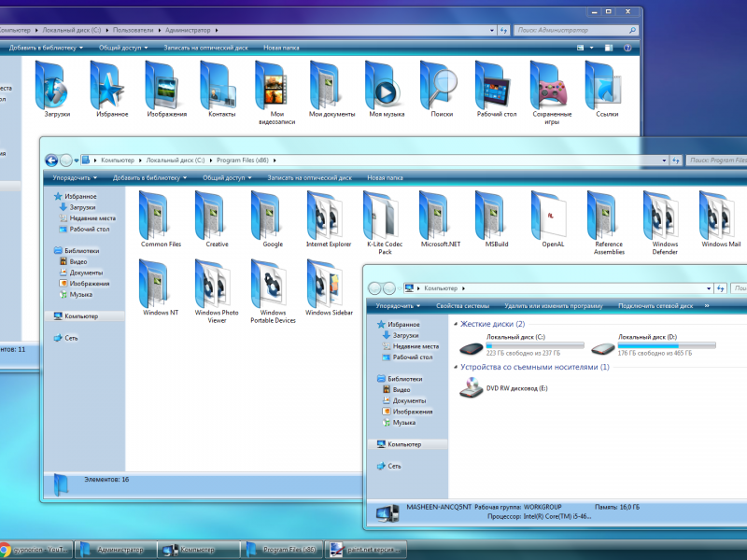The height and width of the screenshot is (560, 747).
Task: Open the Избранное star folder
Action: coord(110,89)
